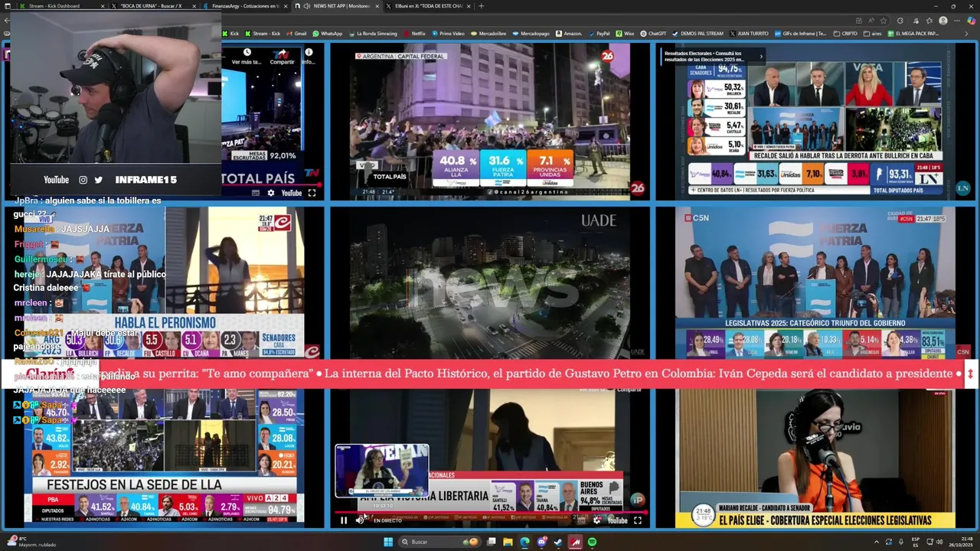Open the Mercadopago bookmark
The width and height of the screenshot is (980, 551).
tap(531, 34)
